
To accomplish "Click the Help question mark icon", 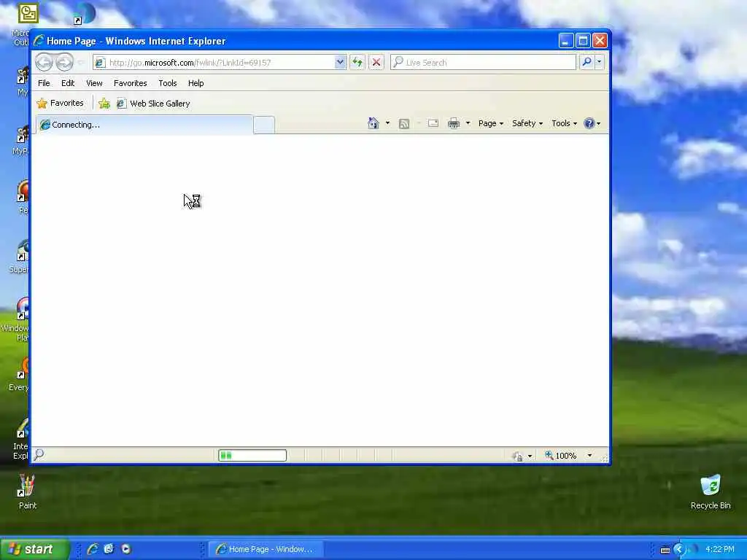I will pos(589,123).
